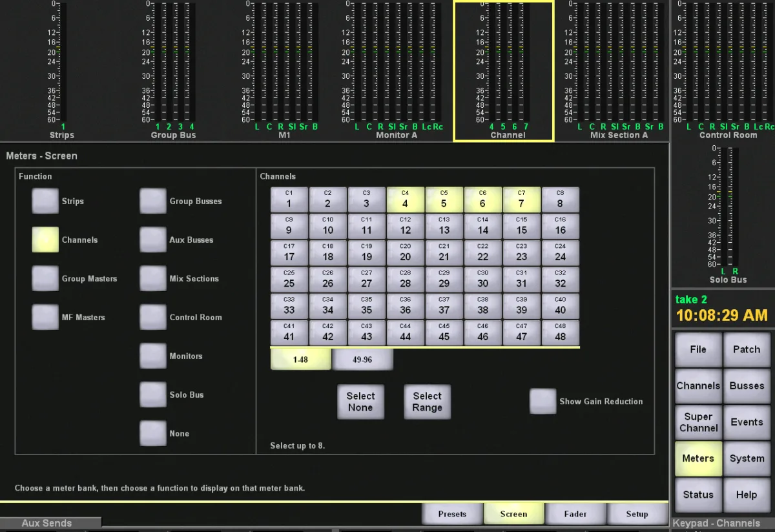Screen dimensions: 775x532
Task: Select Monitors function
Action: (153, 356)
